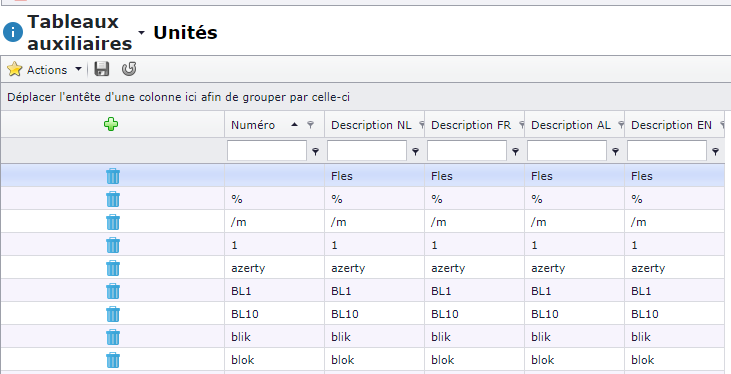731x374 pixels.
Task: Click the Unités page title
Action: click(x=185, y=33)
